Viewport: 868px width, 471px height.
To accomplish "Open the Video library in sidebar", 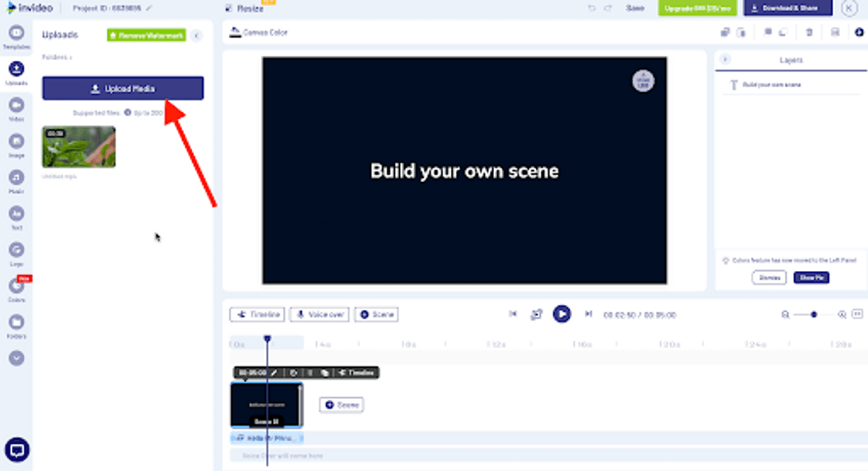I will [16, 108].
